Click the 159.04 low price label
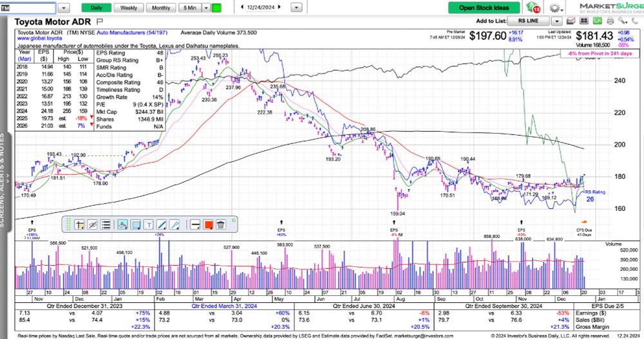644x339 pixels. coord(397,214)
